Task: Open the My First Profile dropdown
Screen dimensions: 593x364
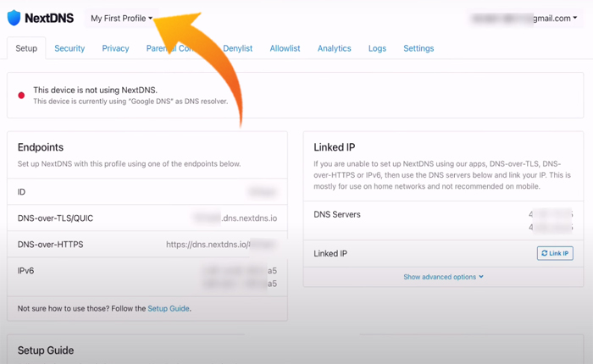Action: coord(121,18)
